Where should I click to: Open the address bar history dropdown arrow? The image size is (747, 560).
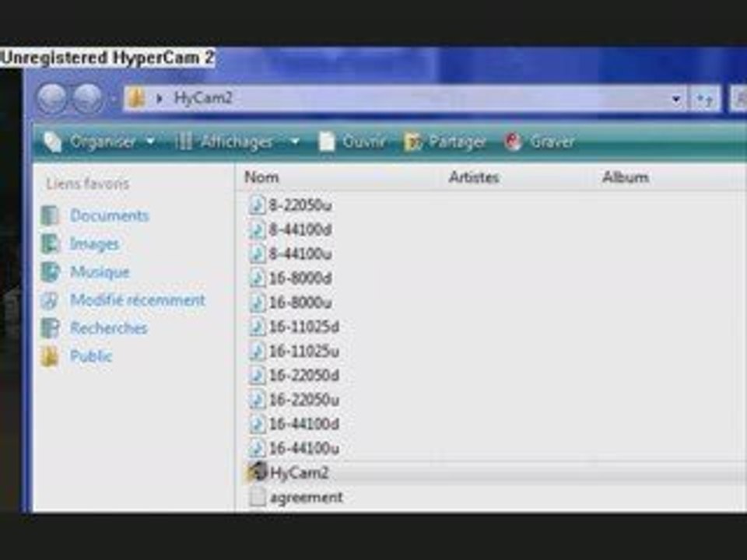click(x=675, y=99)
